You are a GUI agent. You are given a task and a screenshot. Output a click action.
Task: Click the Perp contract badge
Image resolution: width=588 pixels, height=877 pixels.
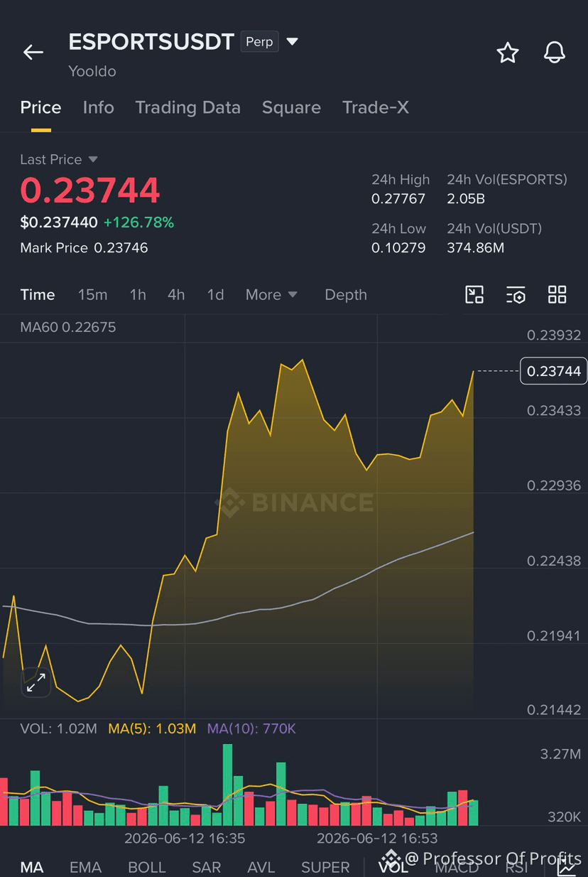[x=259, y=42]
